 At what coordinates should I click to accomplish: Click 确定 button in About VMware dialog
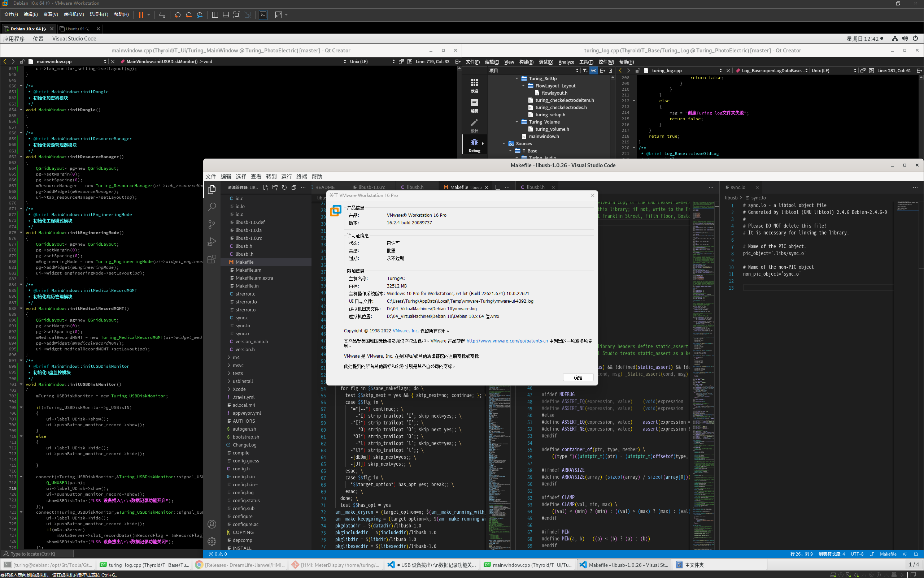pyautogui.click(x=578, y=377)
